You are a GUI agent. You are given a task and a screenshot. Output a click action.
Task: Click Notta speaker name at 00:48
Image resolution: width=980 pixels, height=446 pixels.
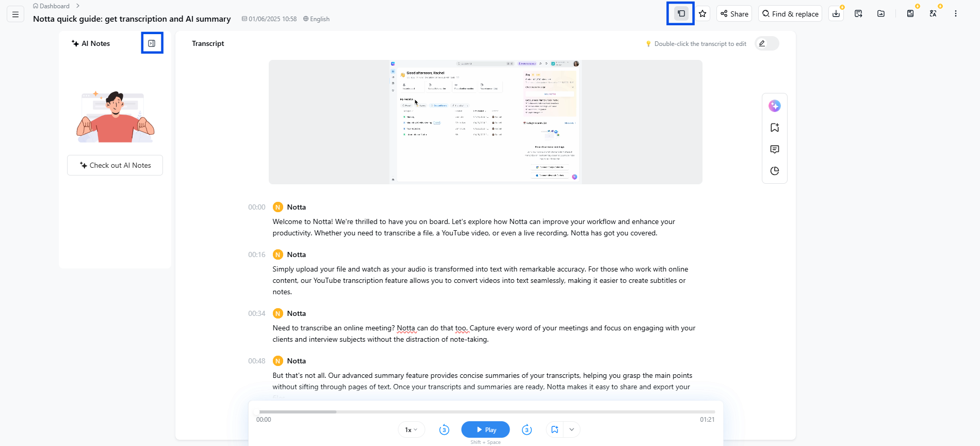tap(297, 361)
